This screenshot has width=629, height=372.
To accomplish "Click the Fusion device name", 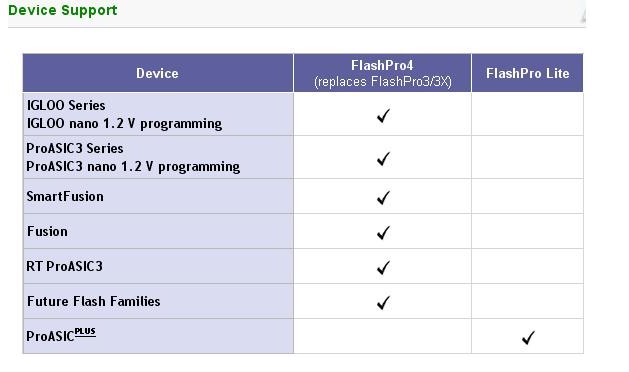I will 47,231.
